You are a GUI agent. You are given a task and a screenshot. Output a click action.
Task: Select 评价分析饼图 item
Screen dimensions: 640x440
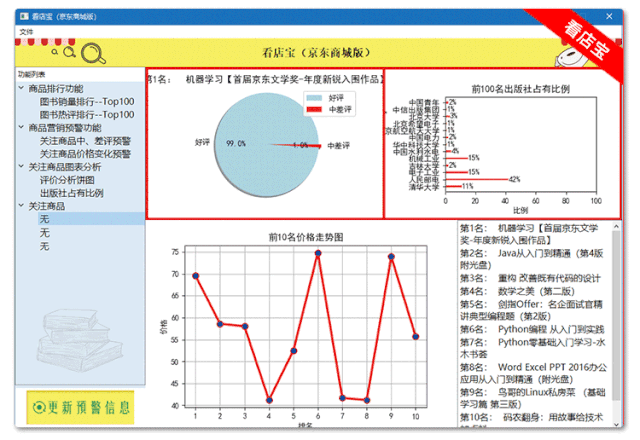(67, 180)
